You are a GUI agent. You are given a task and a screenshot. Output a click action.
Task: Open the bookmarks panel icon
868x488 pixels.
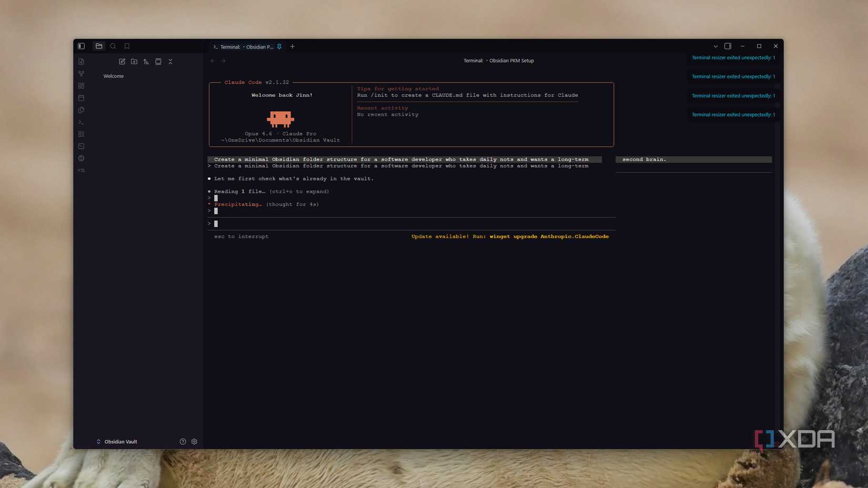(126, 46)
